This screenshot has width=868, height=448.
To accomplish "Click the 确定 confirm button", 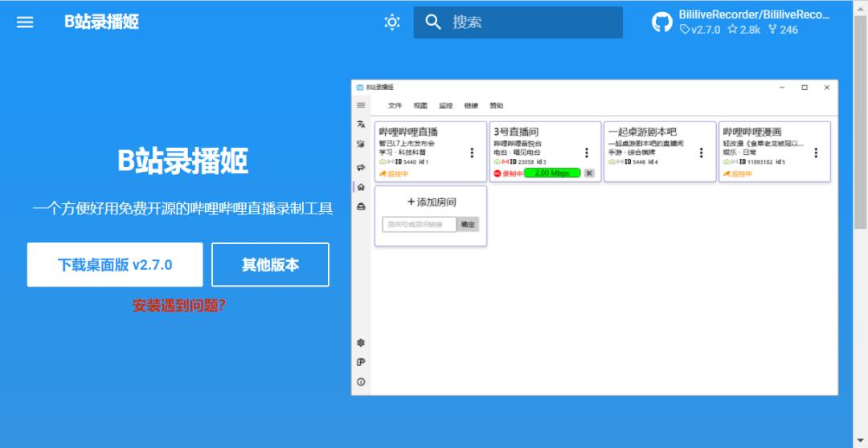I will (468, 224).
